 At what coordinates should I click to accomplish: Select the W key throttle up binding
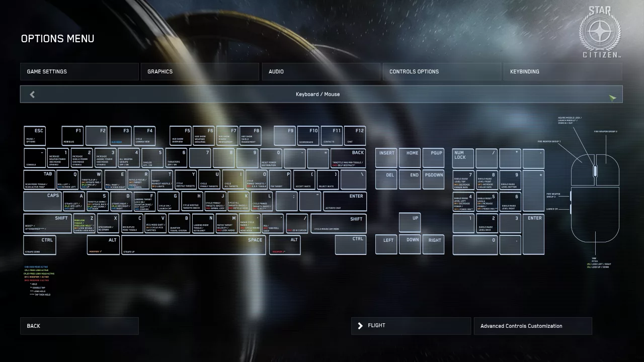pyautogui.click(x=91, y=179)
